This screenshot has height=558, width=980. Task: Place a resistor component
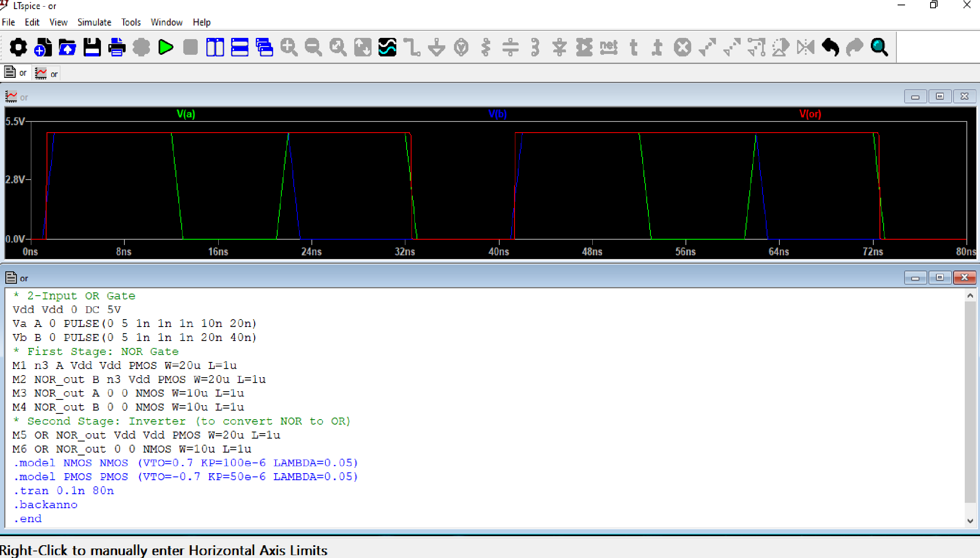pyautogui.click(x=486, y=47)
